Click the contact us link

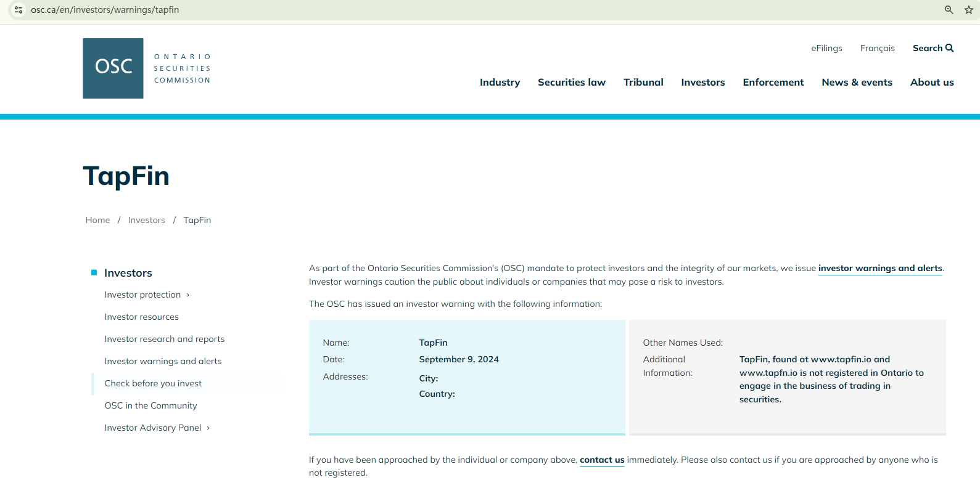tap(602, 460)
